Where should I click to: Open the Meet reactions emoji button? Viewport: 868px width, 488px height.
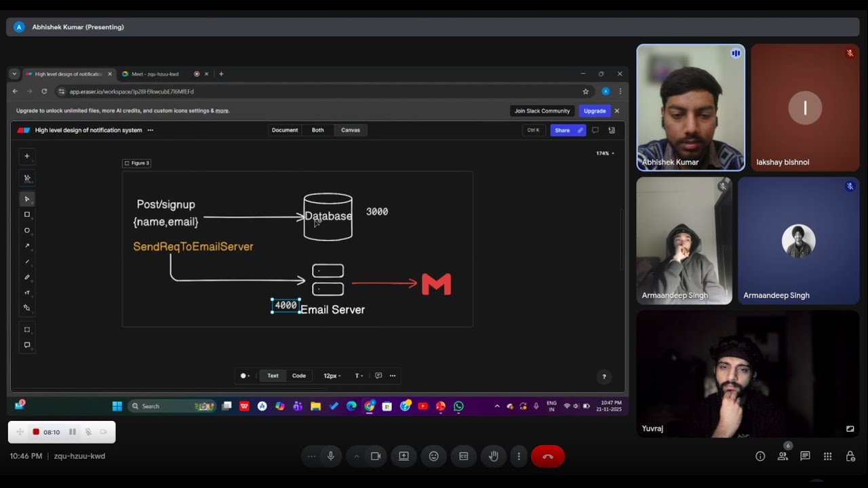[x=433, y=456]
